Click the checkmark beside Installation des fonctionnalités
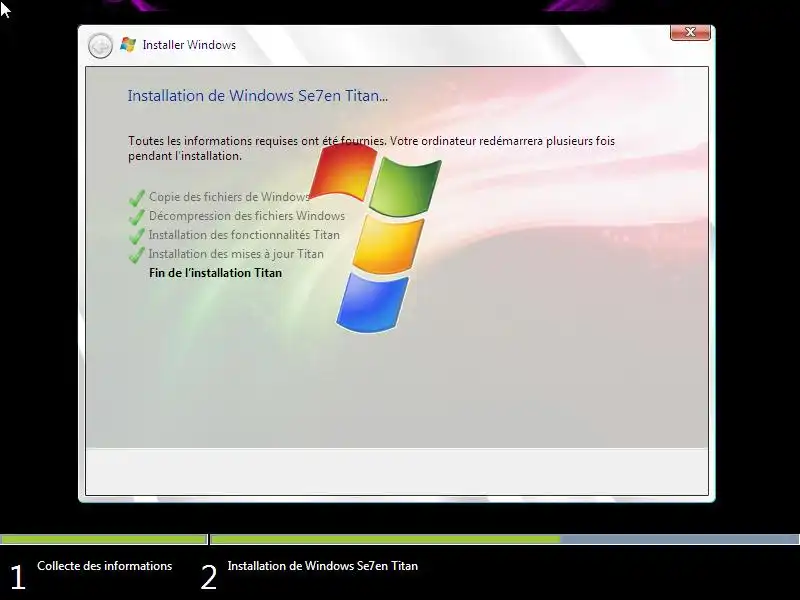 pyautogui.click(x=137, y=235)
